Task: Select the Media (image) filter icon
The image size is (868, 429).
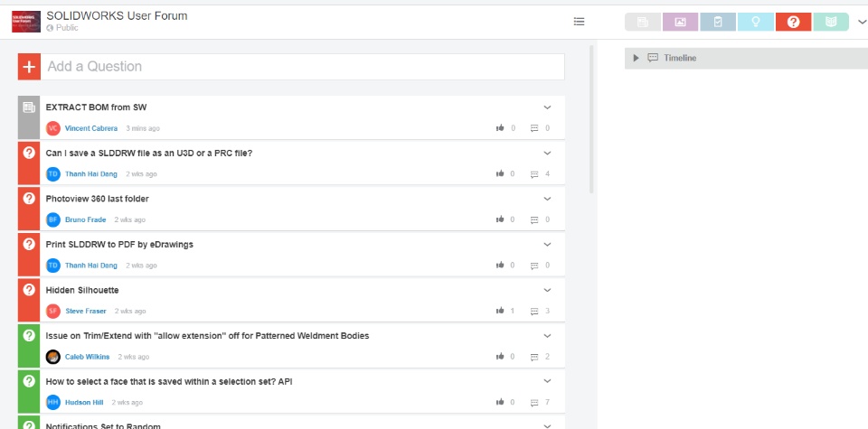Action: pyautogui.click(x=681, y=22)
